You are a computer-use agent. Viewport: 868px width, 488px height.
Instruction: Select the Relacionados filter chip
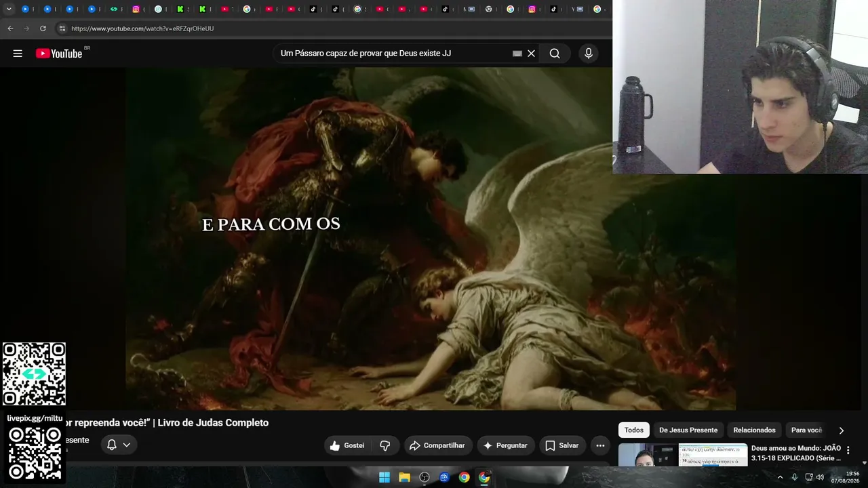point(754,430)
